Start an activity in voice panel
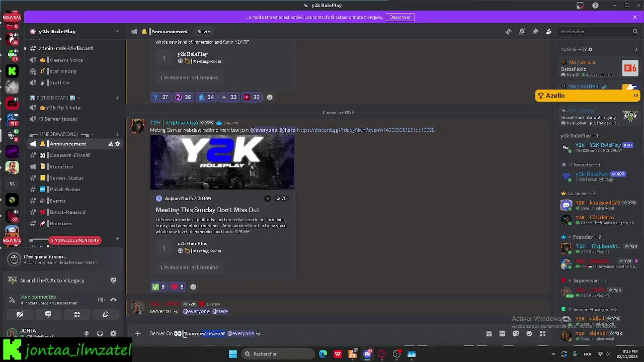The width and height of the screenshot is (644, 362). (77, 314)
